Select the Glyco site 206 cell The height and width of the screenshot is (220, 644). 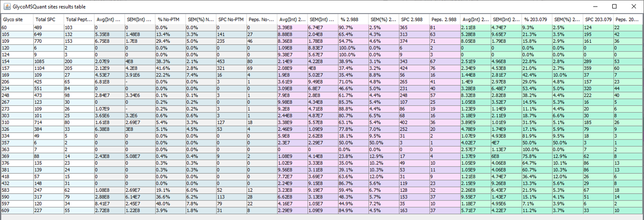click(x=17, y=81)
